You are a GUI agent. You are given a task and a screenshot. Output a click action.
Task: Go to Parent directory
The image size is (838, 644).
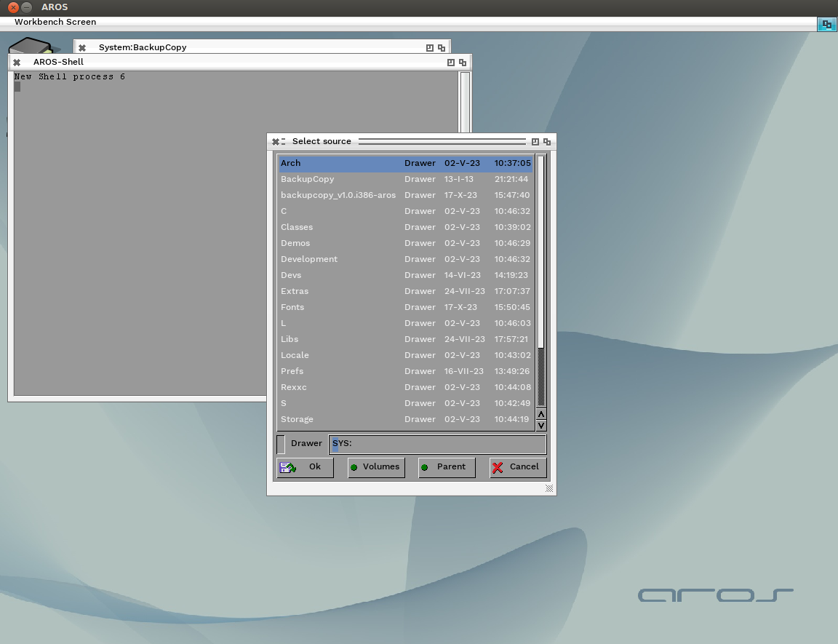coord(447,467)
